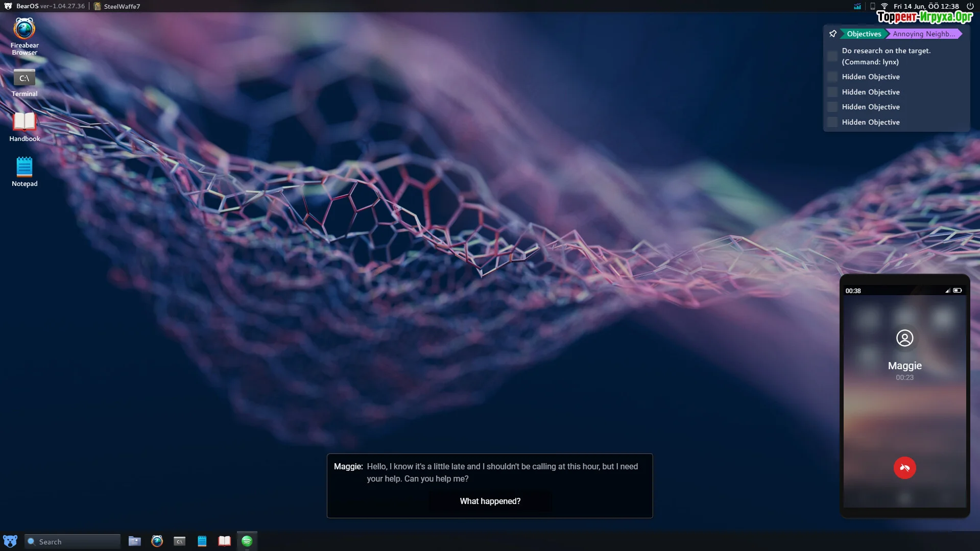Image resolution: width=980 pixels, height=551 pixels.
Task: Toggle the last Hidden Objective checkbox
Action: click(x=832, y=123)
